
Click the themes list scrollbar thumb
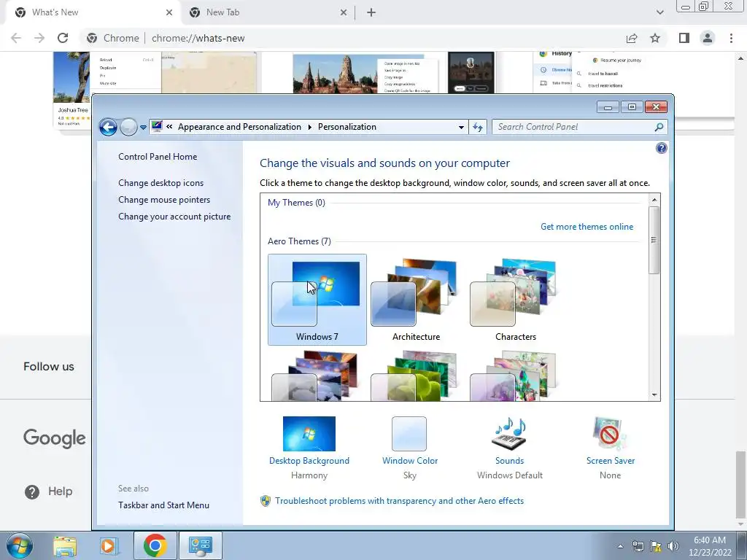(x=654, y=240)
